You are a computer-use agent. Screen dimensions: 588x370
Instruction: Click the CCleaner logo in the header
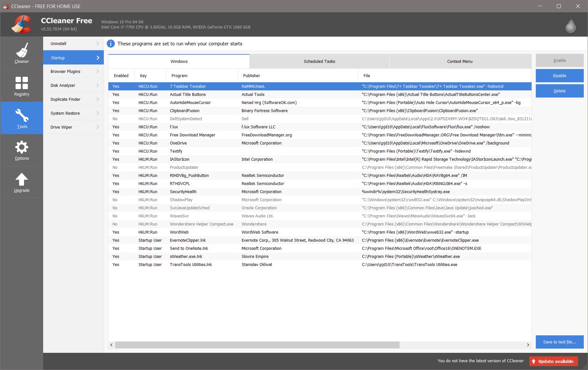(21, 24)
